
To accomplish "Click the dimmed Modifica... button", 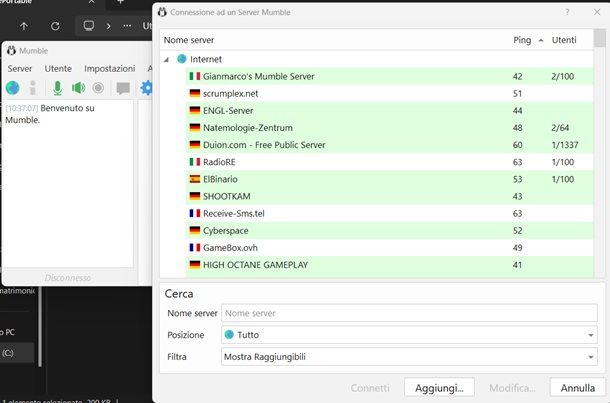I will pos(512,388).
